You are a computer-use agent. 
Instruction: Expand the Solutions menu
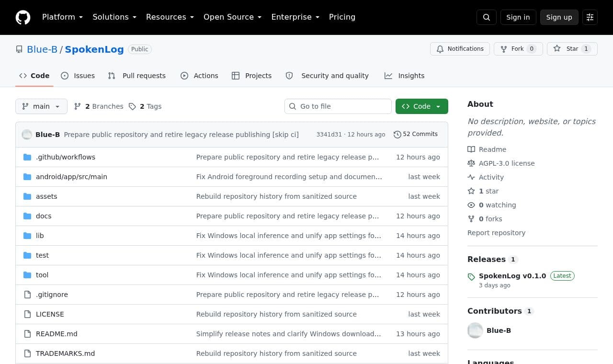pyautogui.click(x=114, y=17)
